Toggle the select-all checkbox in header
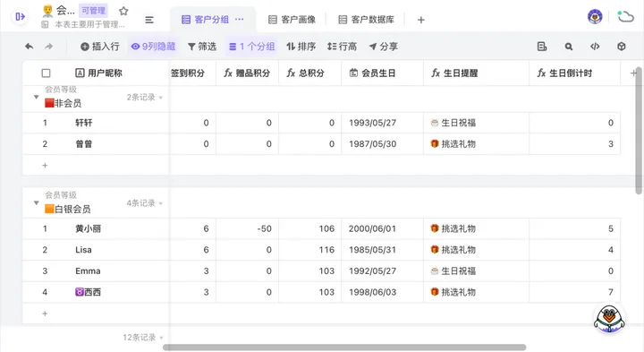 [46, 73]
